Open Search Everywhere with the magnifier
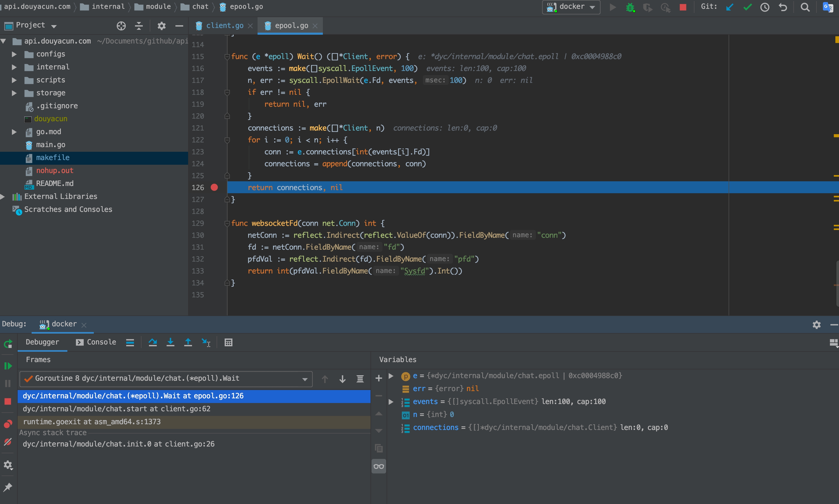The image size is (839, 504). pyautogui.click(x=805, y=7)
